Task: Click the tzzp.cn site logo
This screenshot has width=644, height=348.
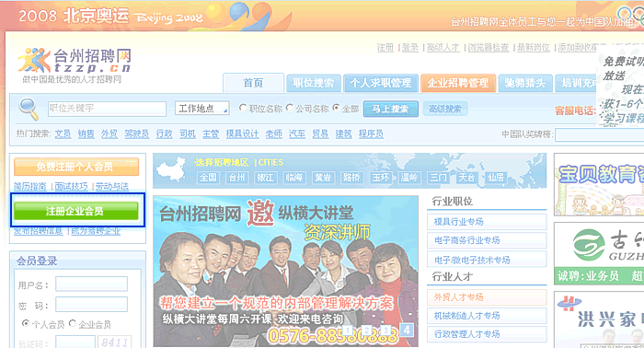Action: click(x=75, y=65)
